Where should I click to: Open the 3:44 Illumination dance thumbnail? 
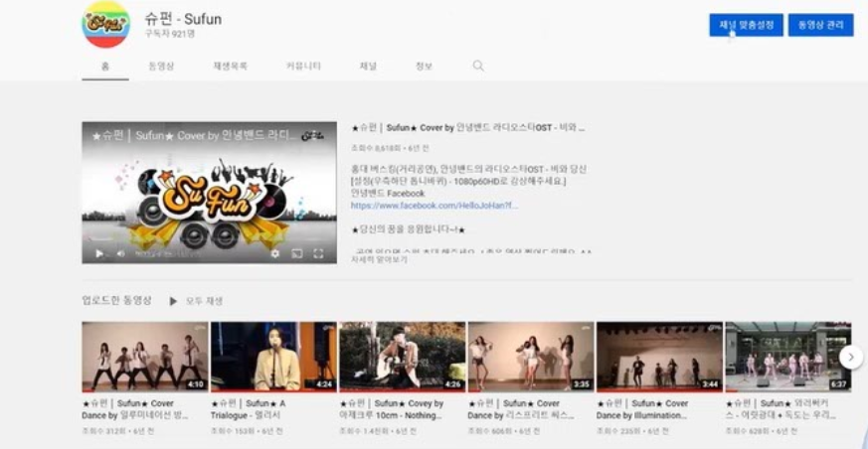click(659, 357)
